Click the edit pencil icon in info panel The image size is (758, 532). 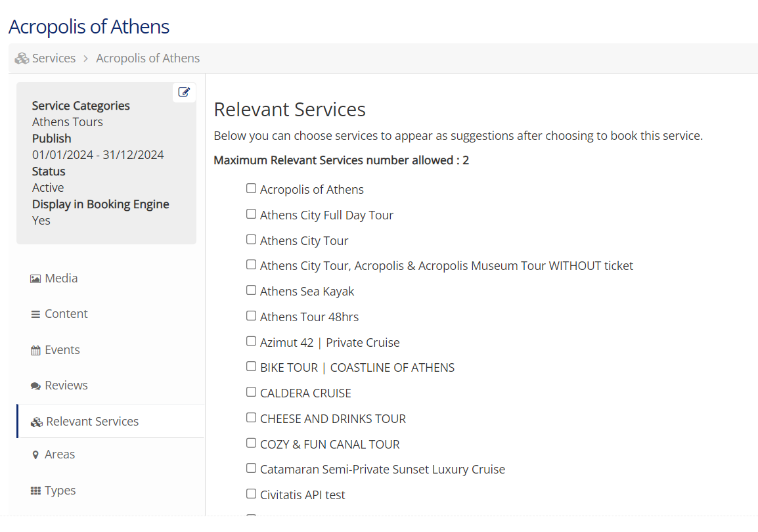pyautogui.click(x=184, y=93)
